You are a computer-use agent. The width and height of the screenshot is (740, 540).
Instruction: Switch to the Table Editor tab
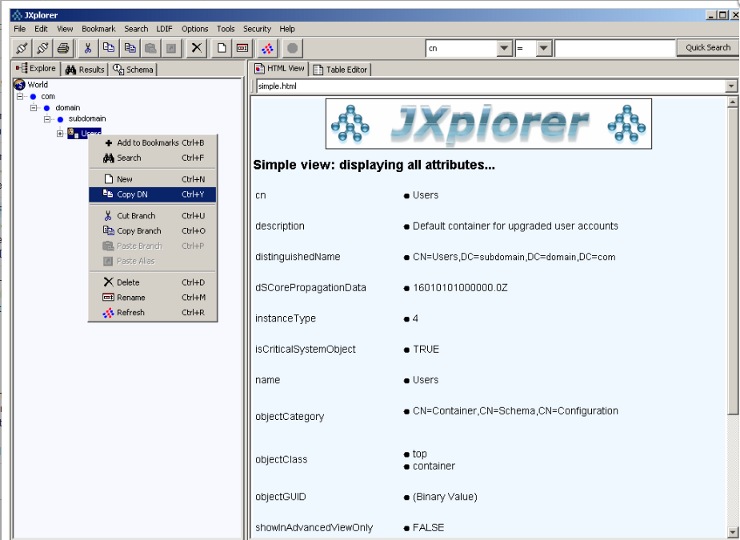(340, 69)
